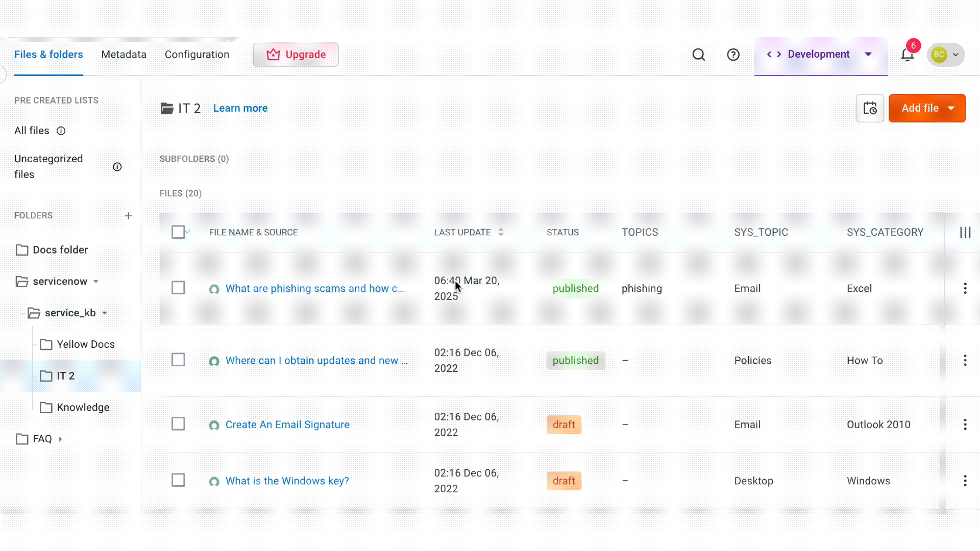
Task: Check the select-all files checkbox
Action: pyautogui.click(x=178, y=232)
